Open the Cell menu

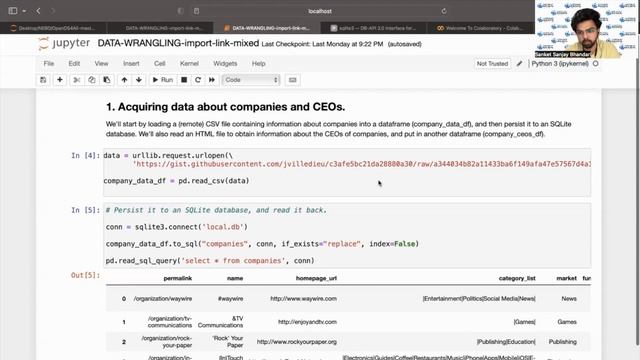coord(160,64)
